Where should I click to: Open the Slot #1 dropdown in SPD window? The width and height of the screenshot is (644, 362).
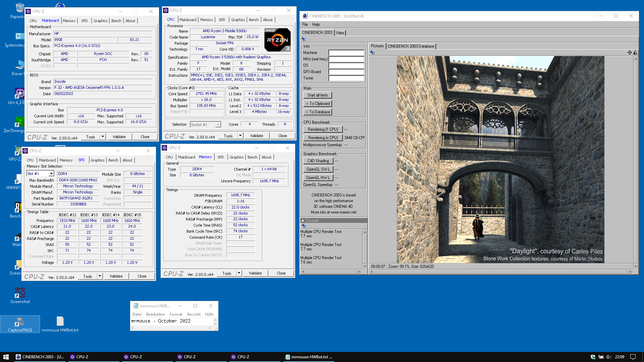click(x=51, y=174)
